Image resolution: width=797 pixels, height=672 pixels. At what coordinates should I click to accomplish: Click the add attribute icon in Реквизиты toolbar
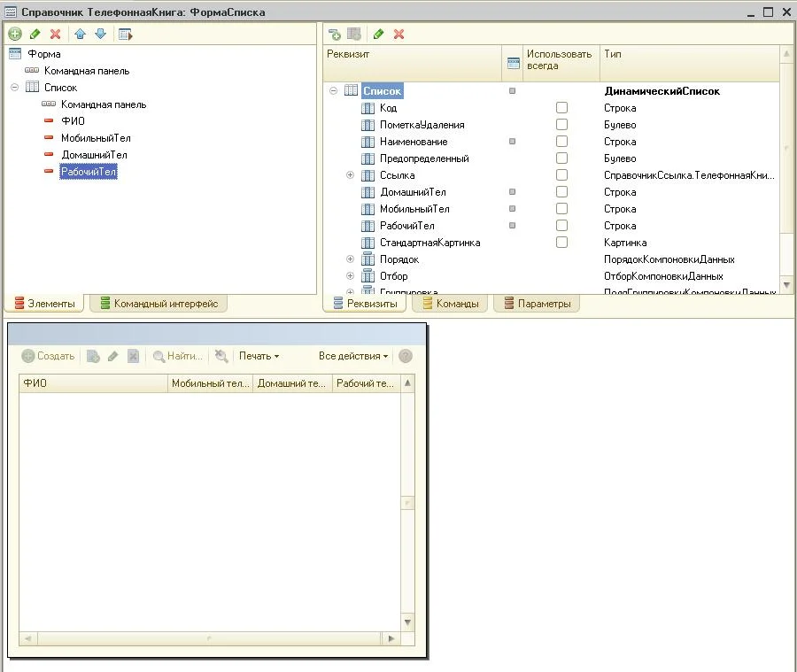click(335, 34)
